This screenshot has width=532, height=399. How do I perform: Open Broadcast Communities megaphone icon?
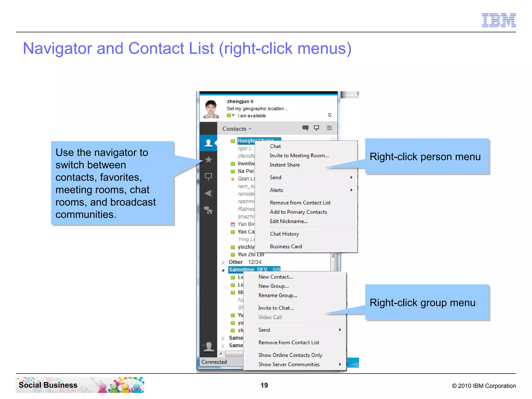pos(208,194)
